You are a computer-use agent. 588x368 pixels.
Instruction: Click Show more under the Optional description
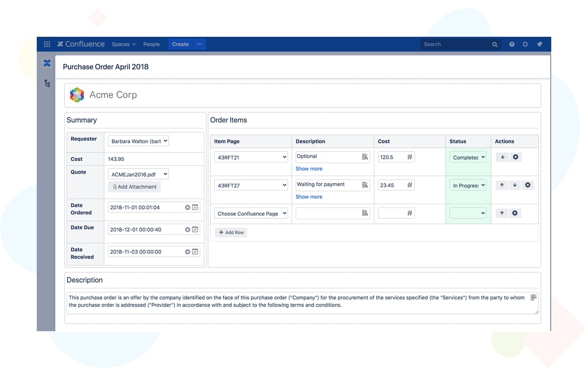(x=309, y=168)
